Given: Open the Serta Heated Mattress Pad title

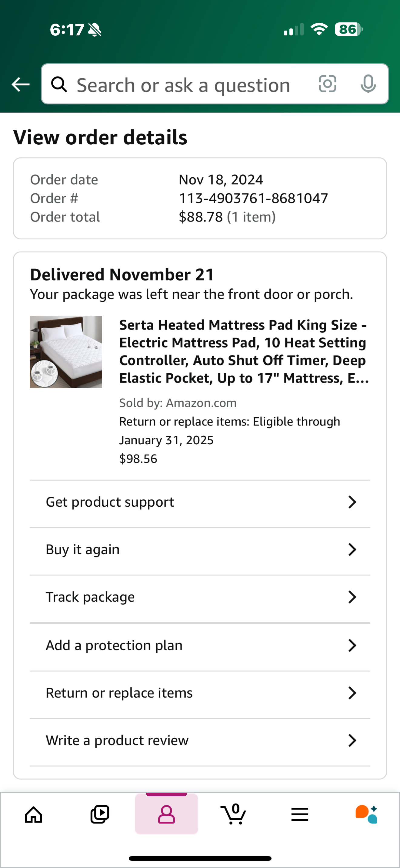Looking at the screenshot, I should point(244,351).
